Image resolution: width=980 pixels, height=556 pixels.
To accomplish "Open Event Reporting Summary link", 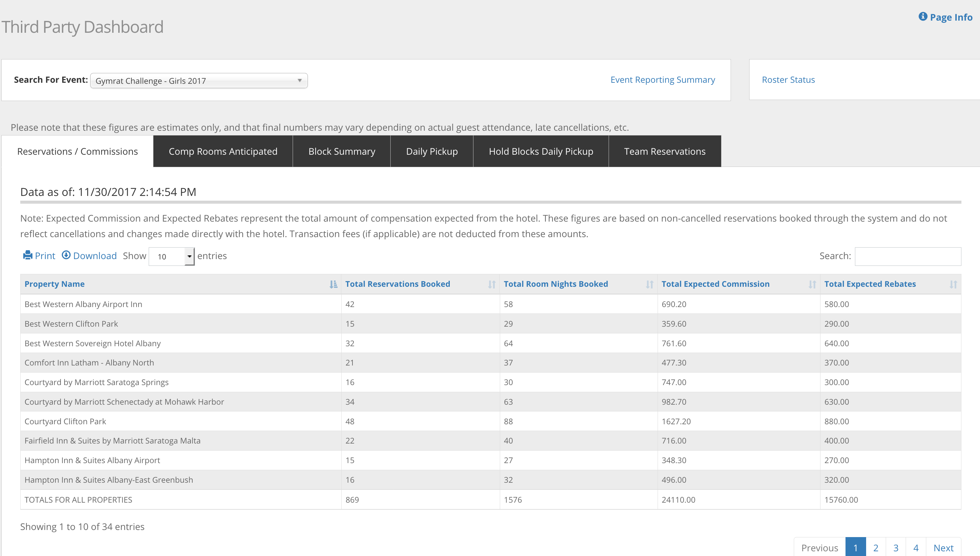I will coord(662,80).
